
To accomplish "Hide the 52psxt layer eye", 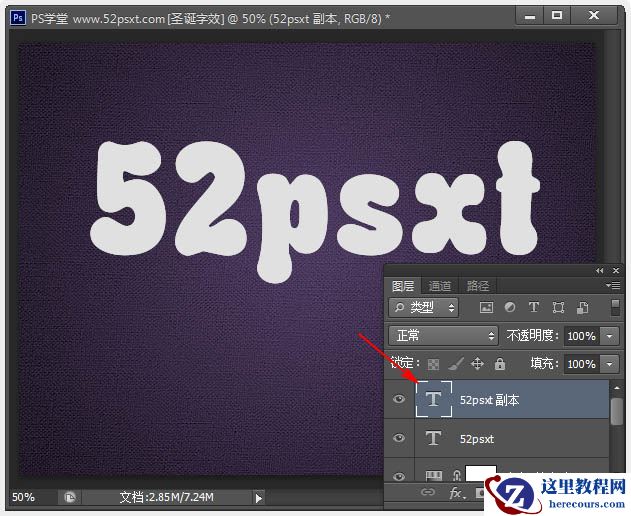I will pos(399,438).
